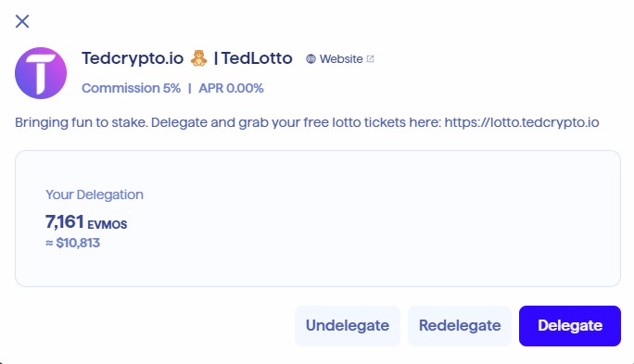634x364 pixels.
Task: Close the validator dialog with the X
Action: [22, 21]
